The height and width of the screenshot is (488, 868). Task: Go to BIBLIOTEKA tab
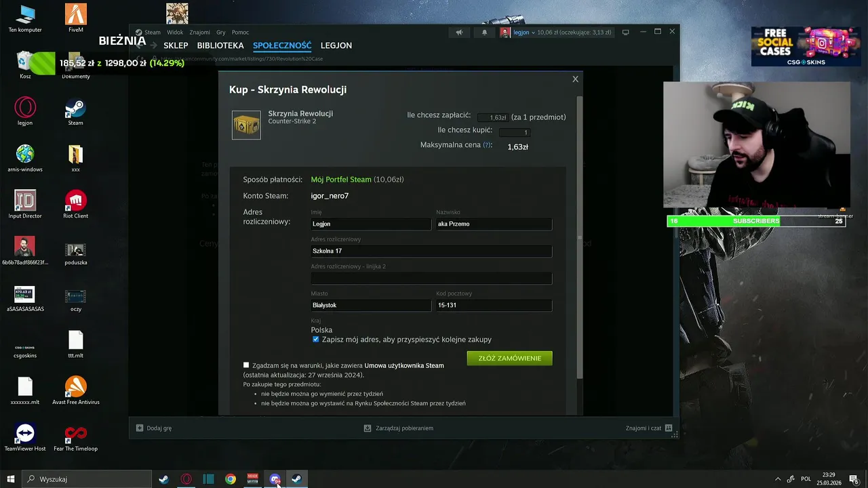pyautogui.click(x=220, y=45)
